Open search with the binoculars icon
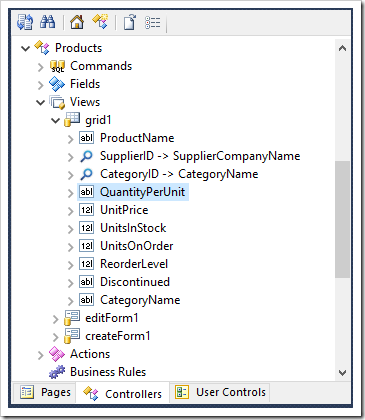Screen dimensions: 365x420 48,22
